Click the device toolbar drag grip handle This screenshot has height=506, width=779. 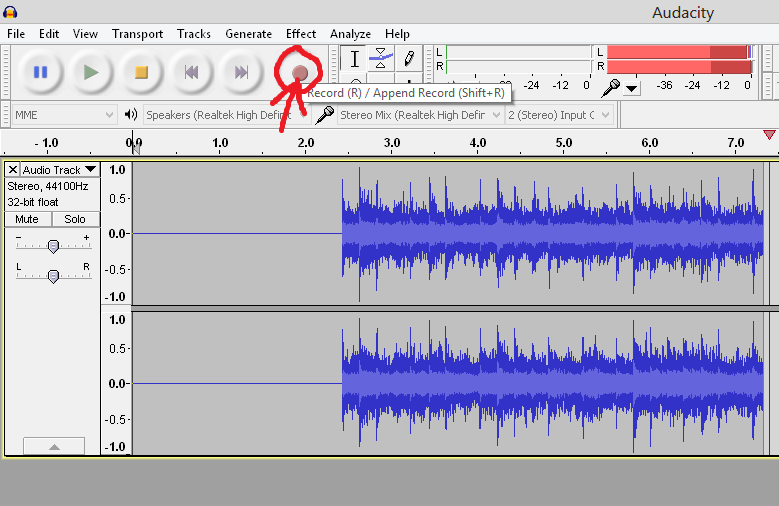[5, 115]
